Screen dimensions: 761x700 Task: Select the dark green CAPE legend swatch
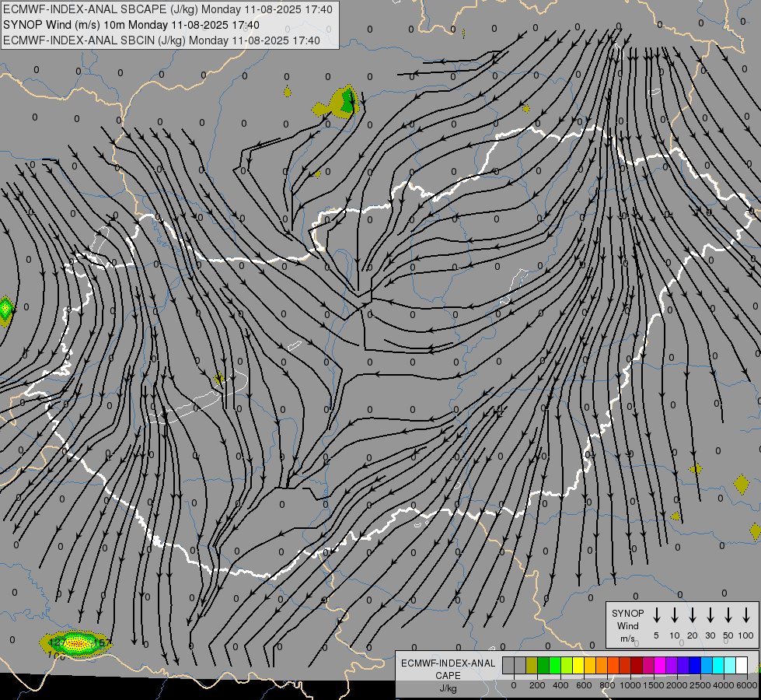[x=543, y=665]
